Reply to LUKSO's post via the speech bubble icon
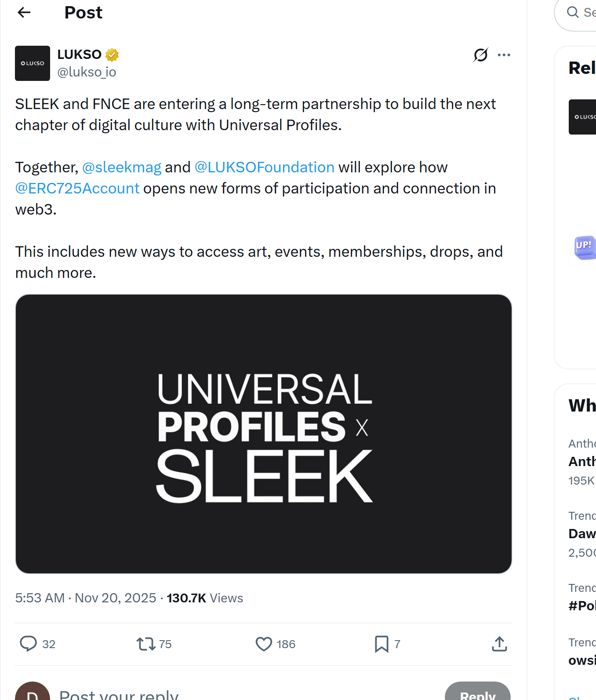Viewport: 596px width, 700px height. pyautogui.click(x=29, y=644)
